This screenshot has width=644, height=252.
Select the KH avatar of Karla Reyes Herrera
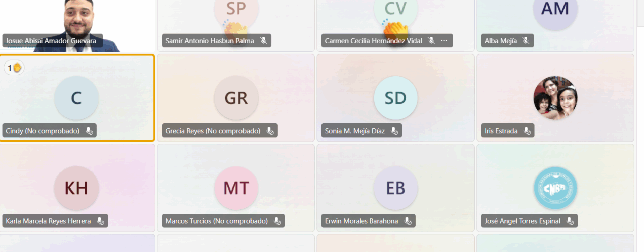pyautogui.click(x=76, y=188)
